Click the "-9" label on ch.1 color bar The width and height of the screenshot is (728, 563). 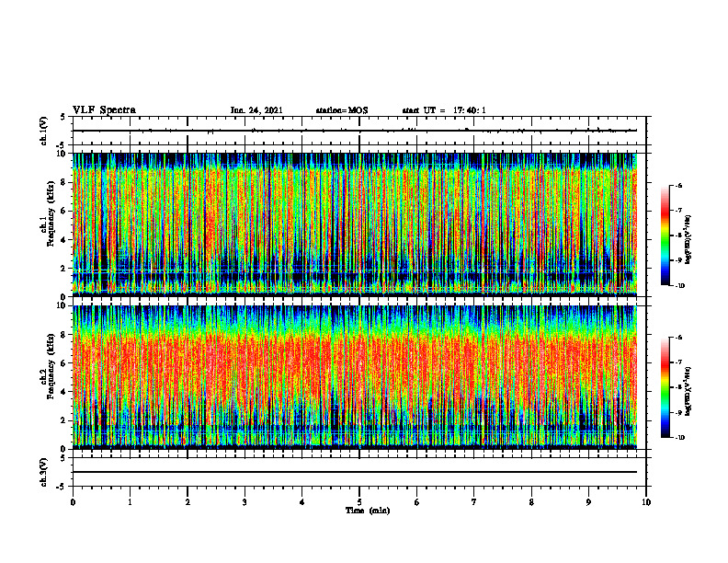[678, 260]
